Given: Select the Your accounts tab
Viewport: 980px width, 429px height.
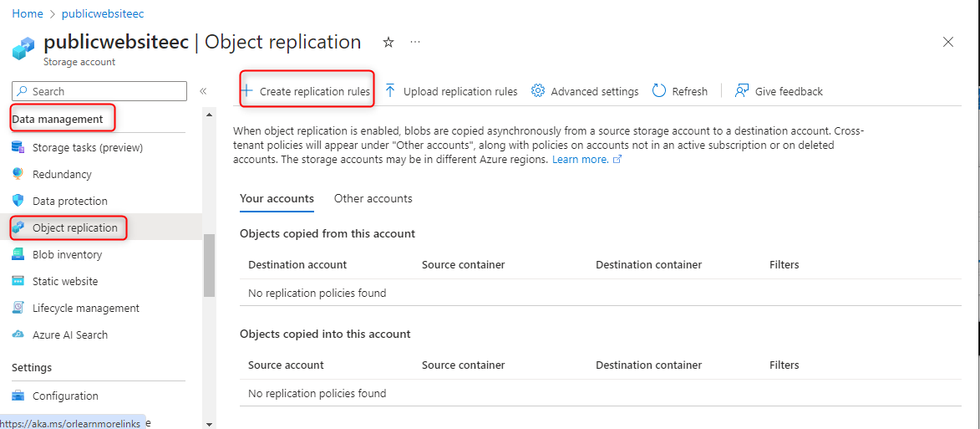Looking at the screenshot, I should 277,198.
